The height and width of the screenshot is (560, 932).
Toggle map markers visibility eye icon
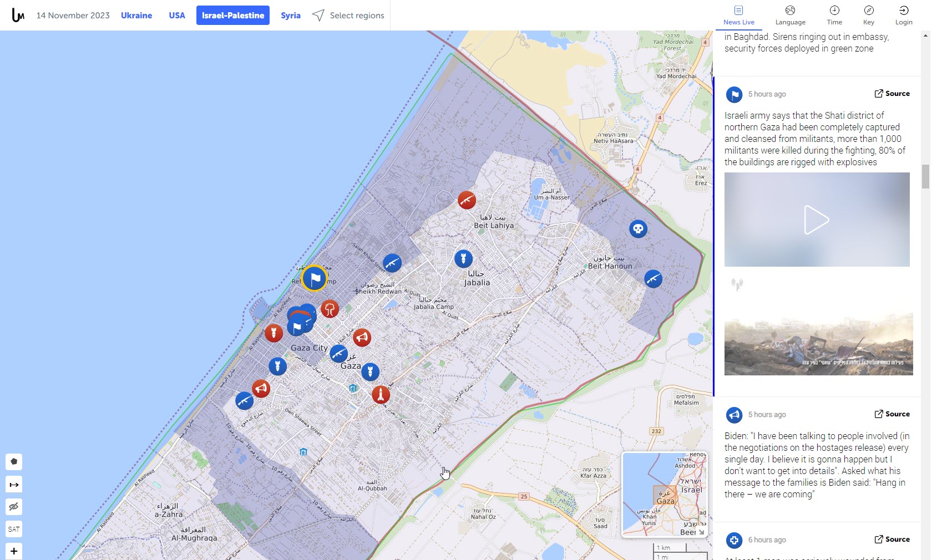tap(14, 507)
